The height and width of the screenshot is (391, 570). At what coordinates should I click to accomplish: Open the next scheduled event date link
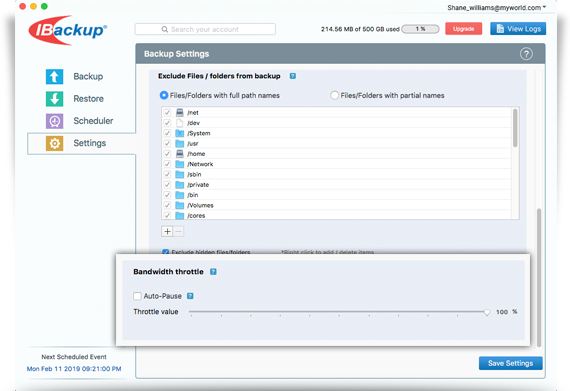coord(74,368)
